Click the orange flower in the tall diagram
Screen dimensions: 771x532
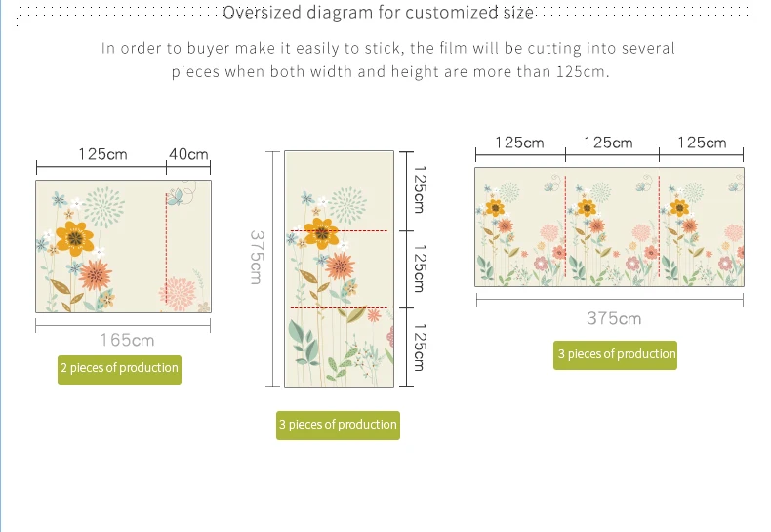point(340,266)
